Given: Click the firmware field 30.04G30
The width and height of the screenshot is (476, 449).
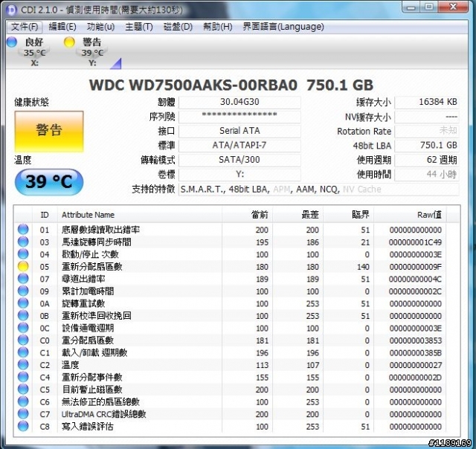Looking at the screenshot, I should click(x=239, y=103).
